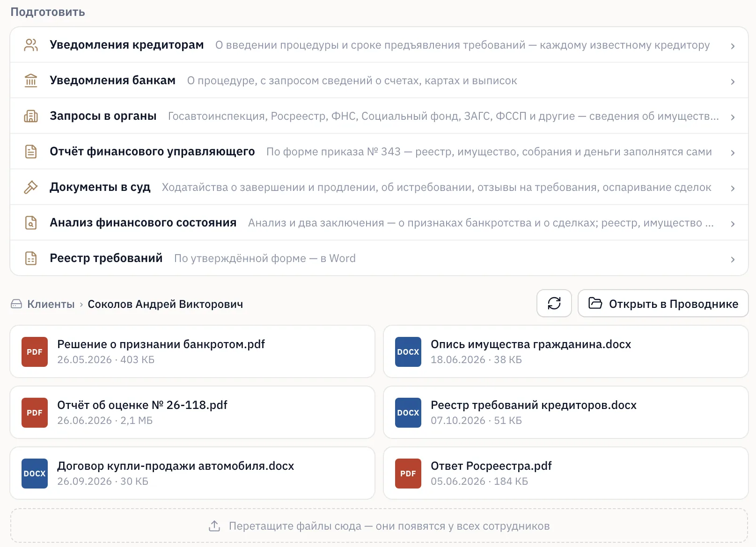The height and width of the screenshot is (547, 756).
Task: Click the document icon beside Отчёт финансового управляющего
Action: (x=31, y=152)
